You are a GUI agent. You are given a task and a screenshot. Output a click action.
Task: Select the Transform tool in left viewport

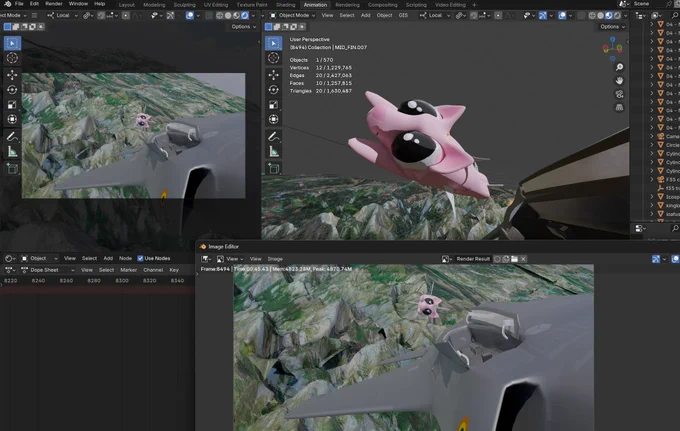[12, 119]
